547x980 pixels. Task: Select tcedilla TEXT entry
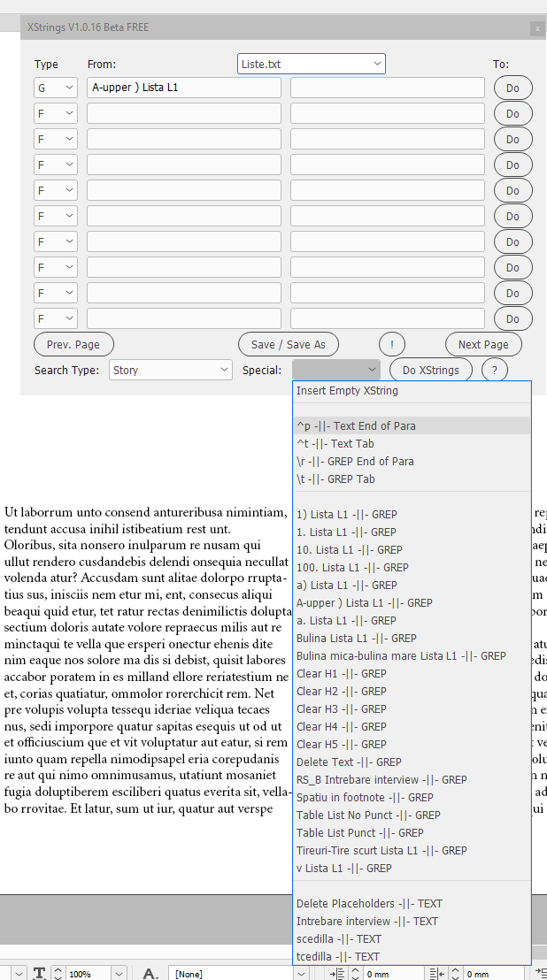click(x=412, y=956)
